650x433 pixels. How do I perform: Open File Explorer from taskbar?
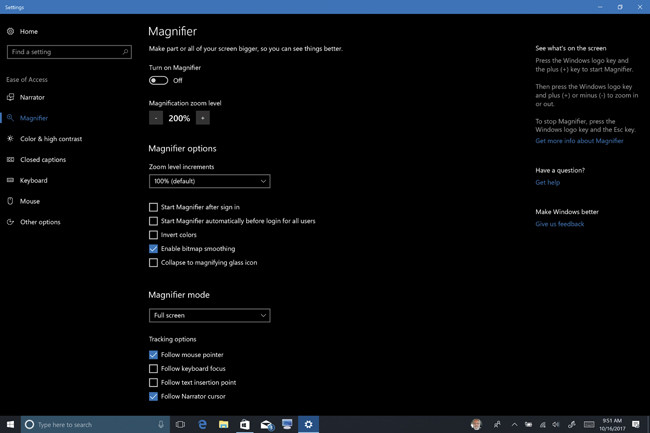(223, 424)
